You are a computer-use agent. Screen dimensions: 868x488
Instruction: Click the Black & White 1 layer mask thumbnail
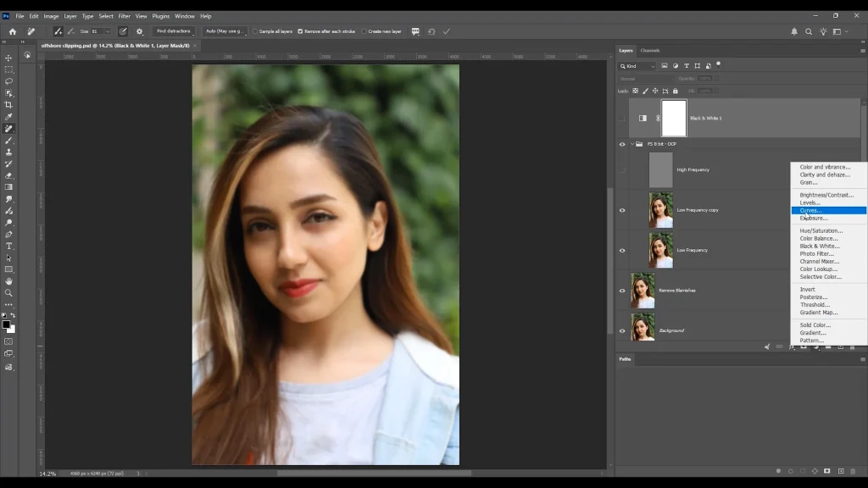tap(674, 119)
